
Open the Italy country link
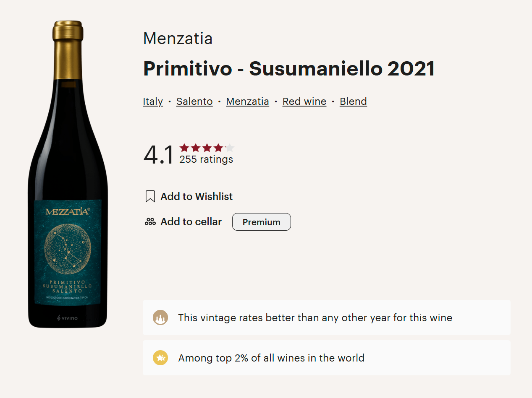pyautogui.click(x=153, y=101)
